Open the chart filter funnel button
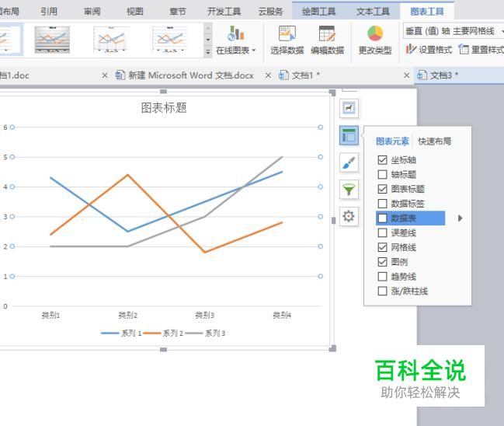The image size is (504, 426). point(349,189)
